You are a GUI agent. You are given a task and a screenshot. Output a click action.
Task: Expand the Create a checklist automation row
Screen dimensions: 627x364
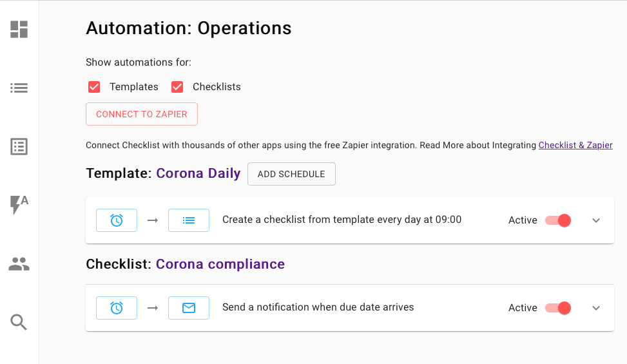(x=596, y=220)
